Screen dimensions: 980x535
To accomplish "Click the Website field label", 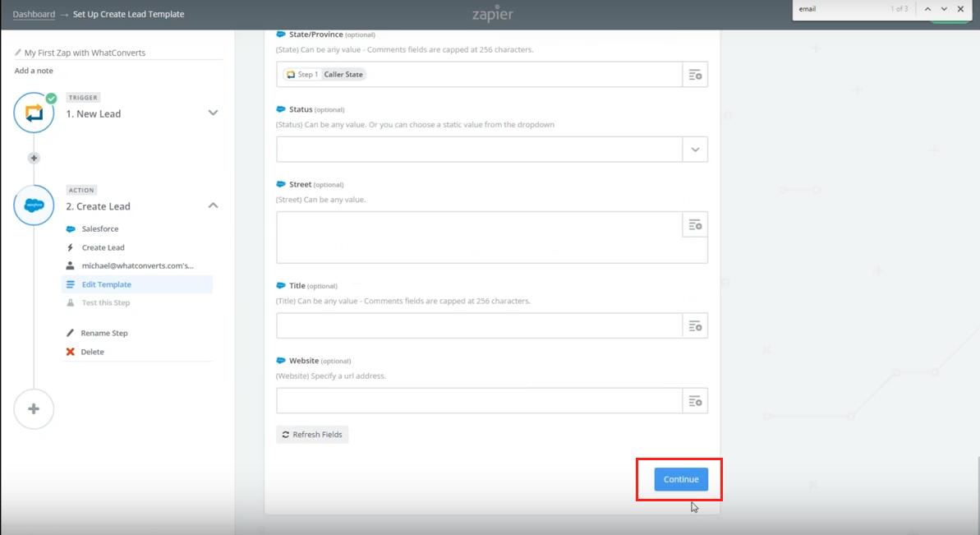I will pos(304,361).
